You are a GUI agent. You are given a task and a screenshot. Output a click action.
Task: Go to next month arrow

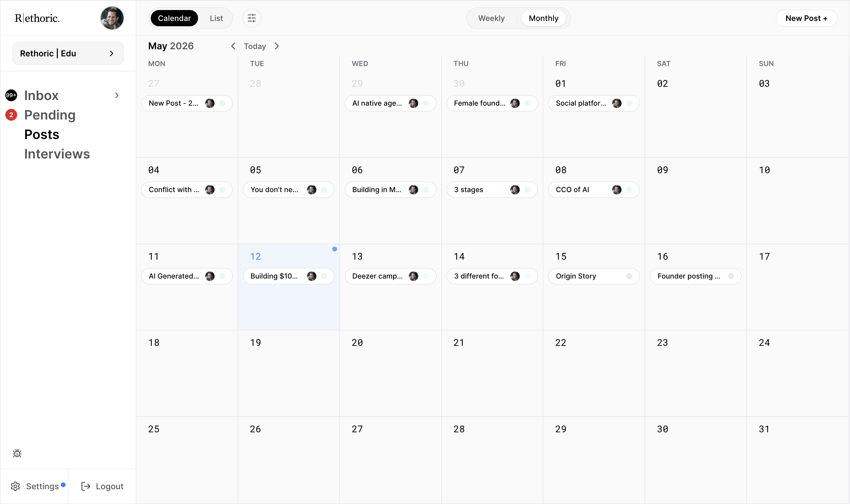point(277,46)
